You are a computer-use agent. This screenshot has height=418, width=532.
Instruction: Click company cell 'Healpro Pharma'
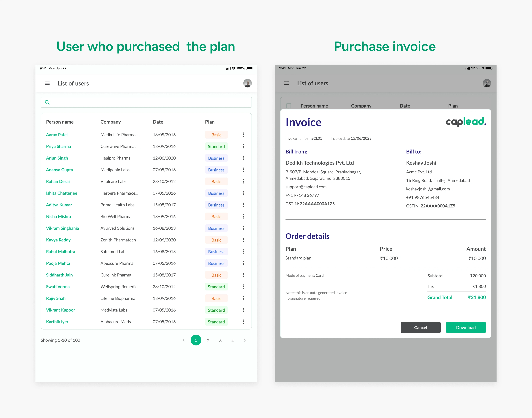(115, 158)
